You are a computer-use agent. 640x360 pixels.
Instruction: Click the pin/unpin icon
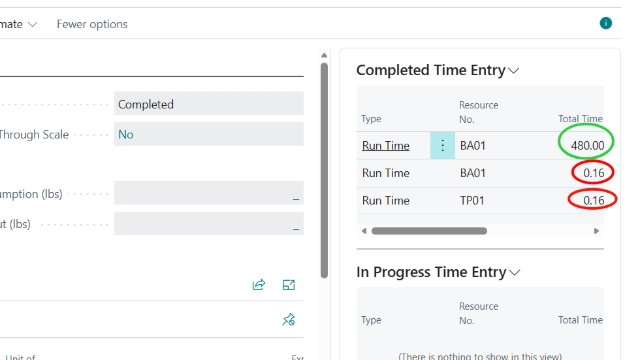tap(289, 319)
